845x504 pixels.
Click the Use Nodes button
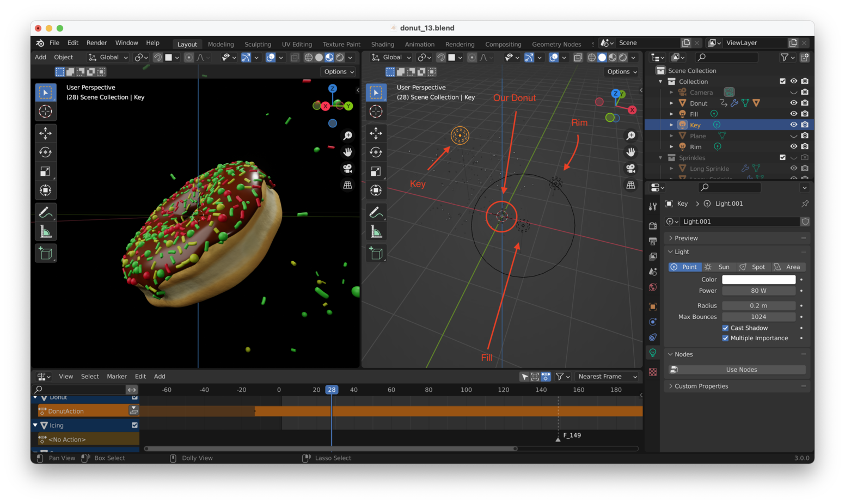741,370
